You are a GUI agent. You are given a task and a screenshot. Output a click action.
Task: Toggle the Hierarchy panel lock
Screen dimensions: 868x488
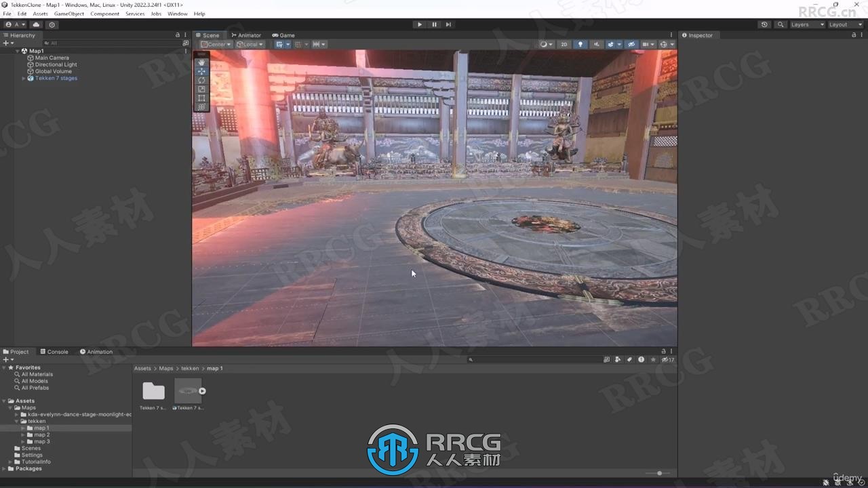click(x=178, y=35)
